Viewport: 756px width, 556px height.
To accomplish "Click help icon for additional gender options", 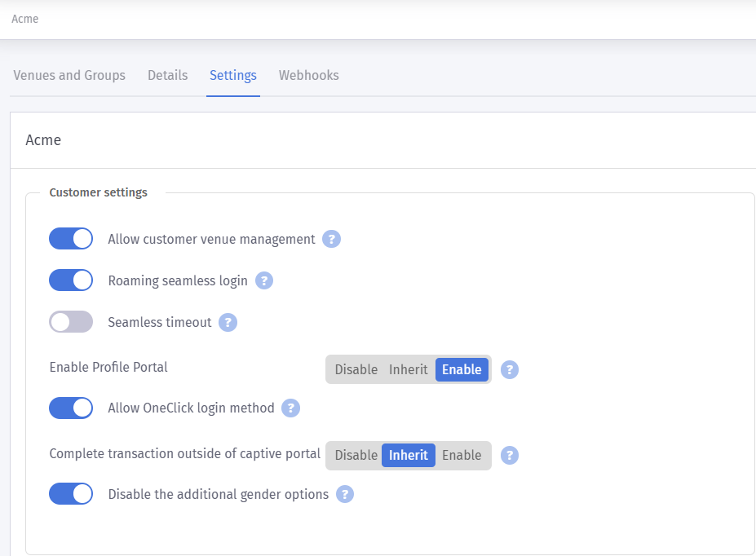I will point(344,494).
